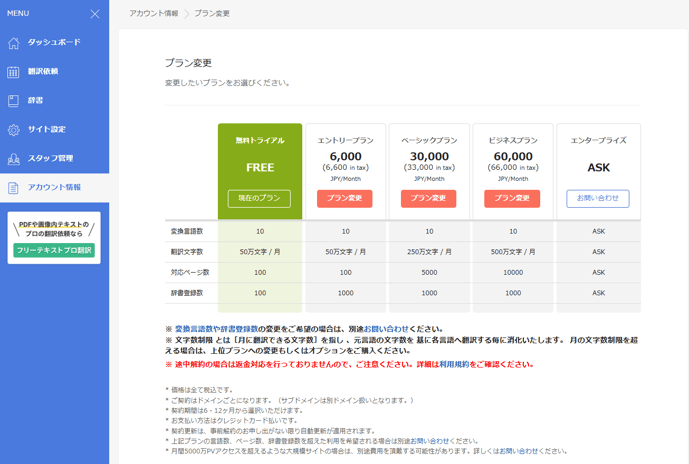
Task: Click the blue 変換言語数や辞書登録数 link
Action: click(217, 328)
